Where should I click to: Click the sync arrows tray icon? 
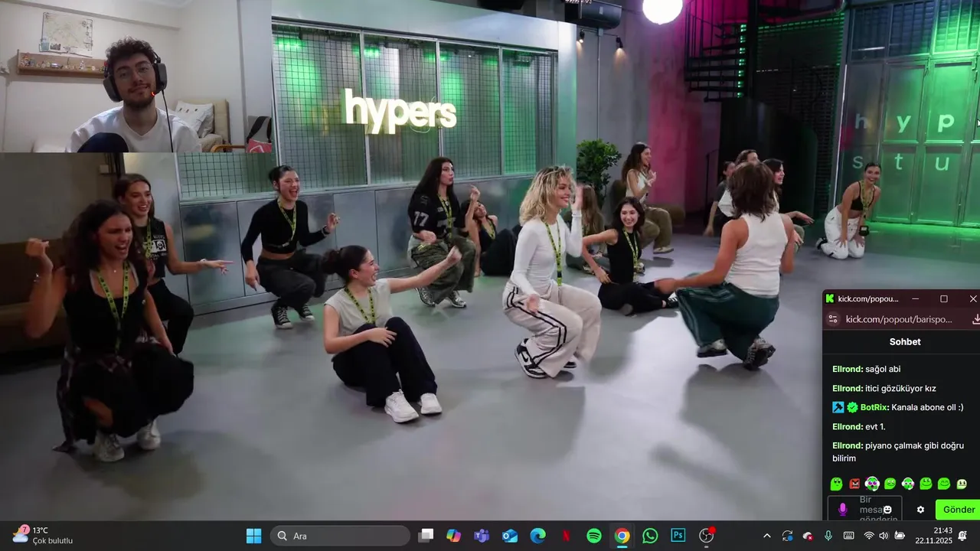click(787, 536)
